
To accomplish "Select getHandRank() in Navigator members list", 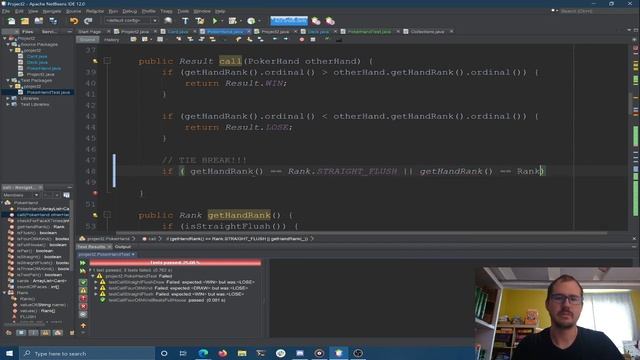I will pyautogui.click(x=40, y=227).
